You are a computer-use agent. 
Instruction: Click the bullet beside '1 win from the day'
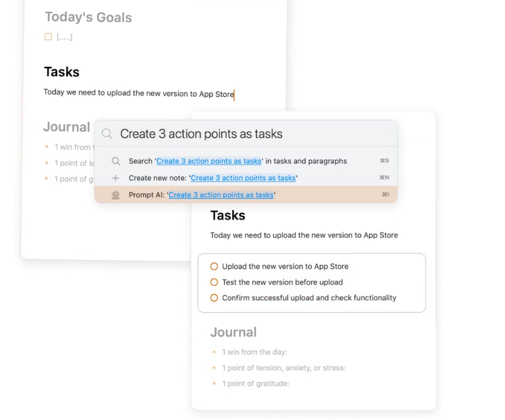click(214, 352)
